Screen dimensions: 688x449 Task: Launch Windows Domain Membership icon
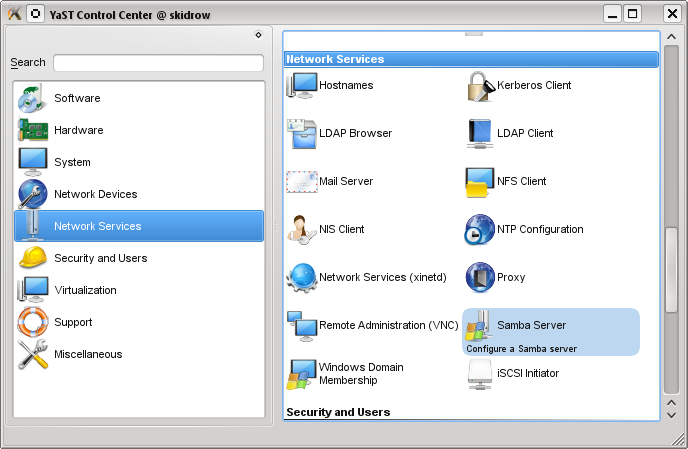[x=301, y=374]
